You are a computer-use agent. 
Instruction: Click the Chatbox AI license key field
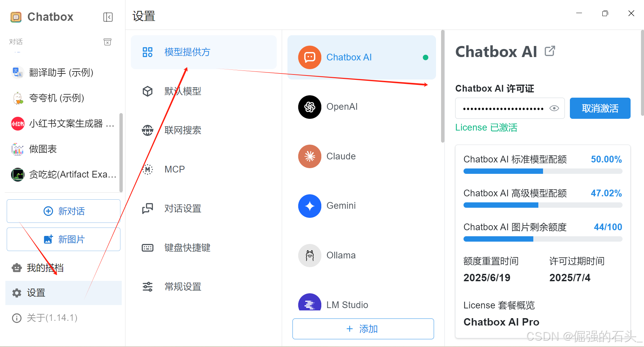click(x=510, y=108)
